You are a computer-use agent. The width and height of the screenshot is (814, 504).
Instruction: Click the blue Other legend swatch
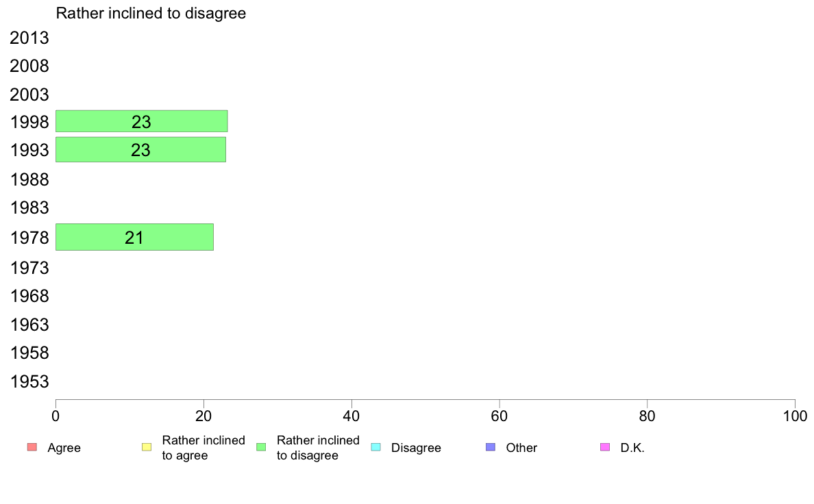click(491, 447)
